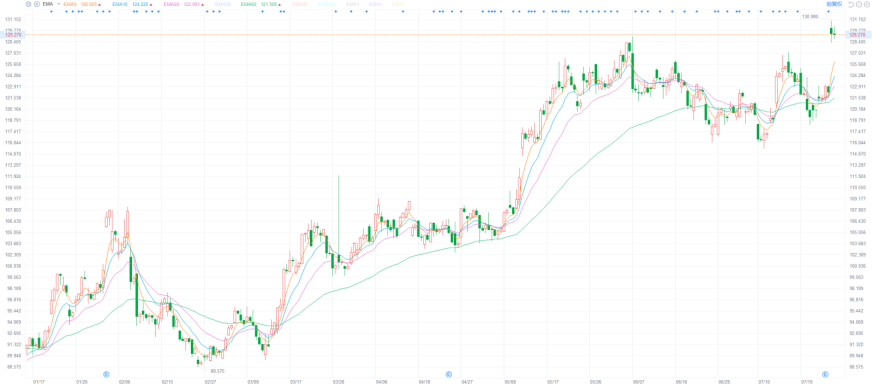
Task: Expand the EMA indicator dropdown arrow
Action: click(x=58, y=4)
